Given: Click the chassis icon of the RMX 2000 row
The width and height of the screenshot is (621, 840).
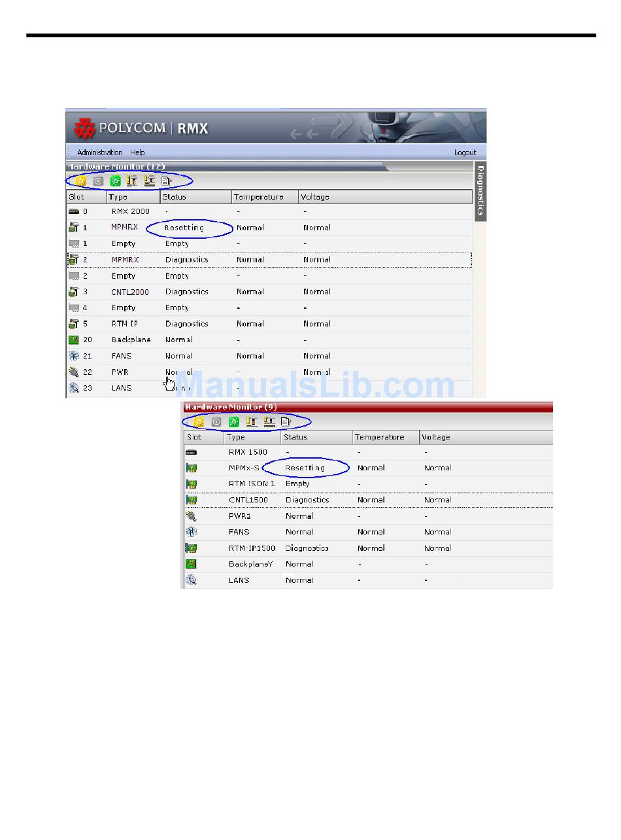Looking at the screenshot, I should point(74,211).
